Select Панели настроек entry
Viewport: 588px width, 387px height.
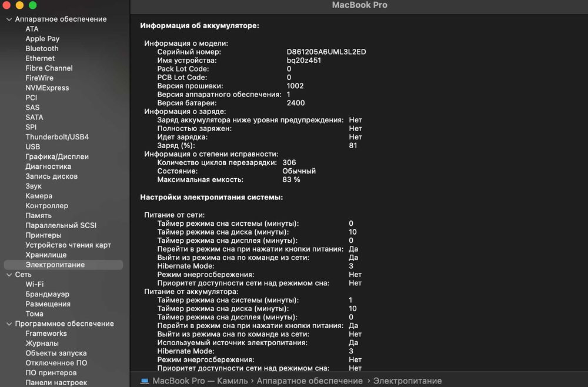(x=56, y=382)
